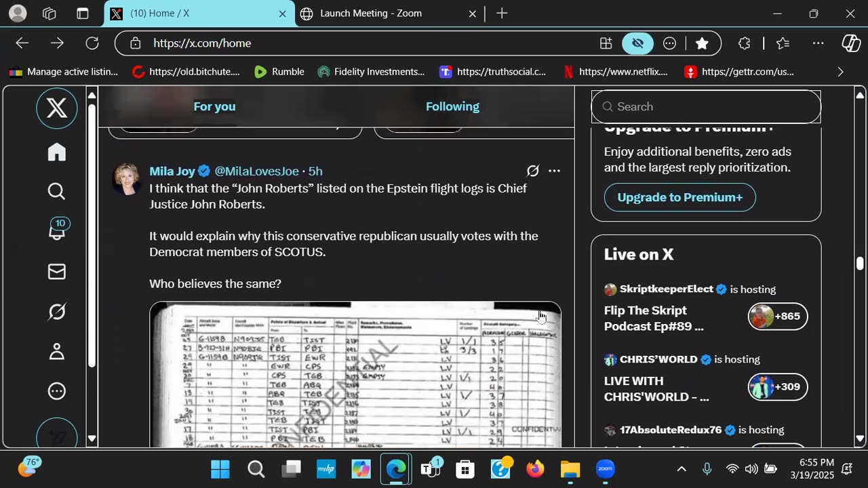Click page vertical scrollbar thumb

[860, 263]
